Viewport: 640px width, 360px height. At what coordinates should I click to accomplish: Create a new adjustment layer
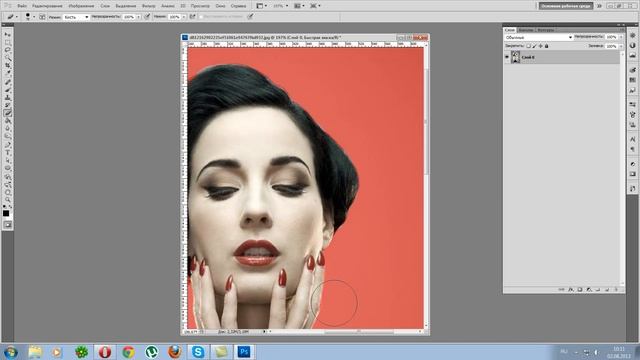click(589, 289)
